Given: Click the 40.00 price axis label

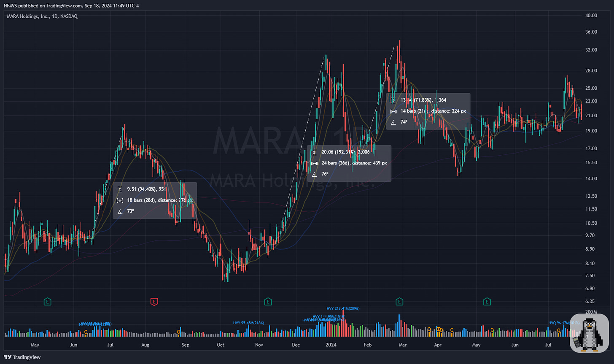Looking at the screenshot, I should click(x=592, y=16).
